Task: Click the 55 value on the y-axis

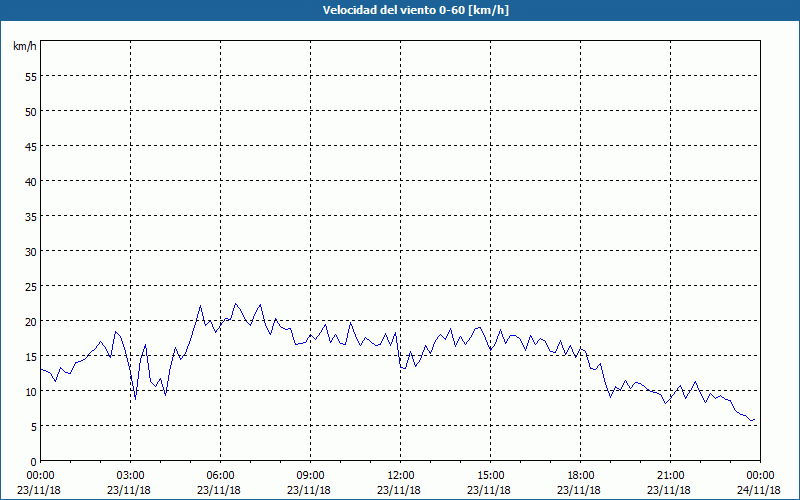Action: point(31,77)
